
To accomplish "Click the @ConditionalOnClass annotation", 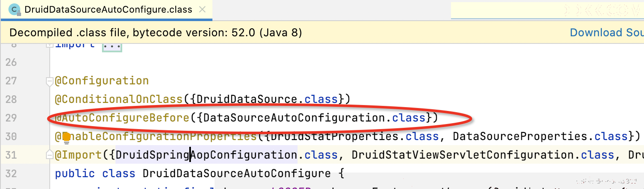I will coord(119,99).
